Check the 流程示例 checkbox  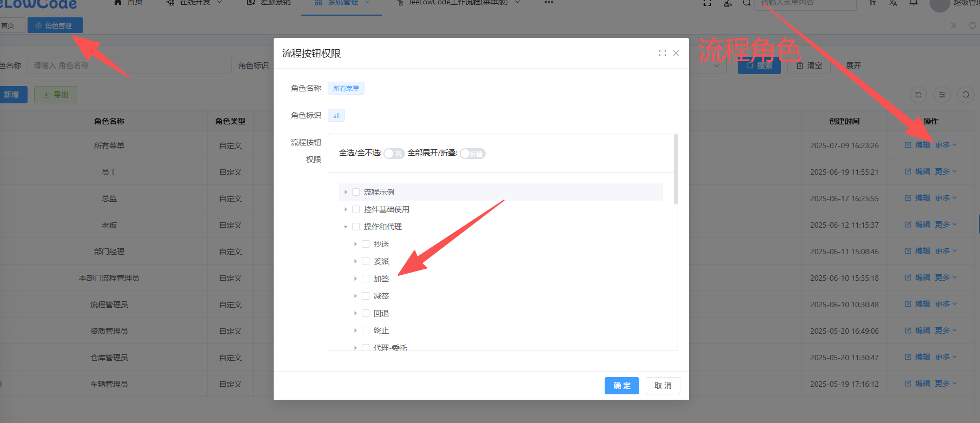pyautogui.click(x=356, y=192)
